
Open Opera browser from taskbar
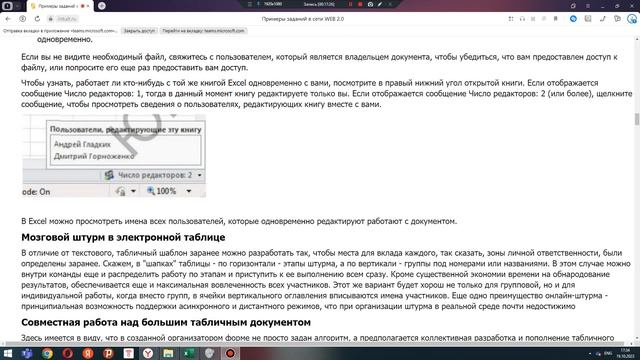pos(67,353)
